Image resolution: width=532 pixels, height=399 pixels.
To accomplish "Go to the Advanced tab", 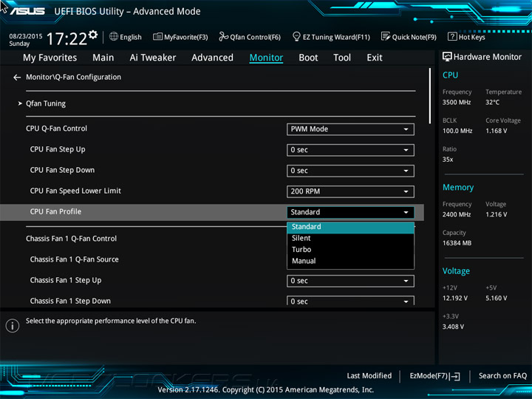I will click(x=212, y=58).
